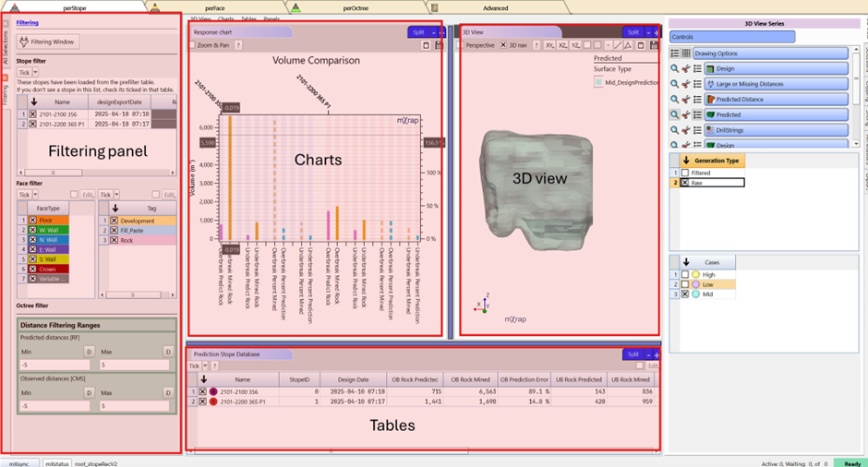This screenshot has width=868, height=467.
Task: Click the list icon left of Drawing Options
Action: 675,54
